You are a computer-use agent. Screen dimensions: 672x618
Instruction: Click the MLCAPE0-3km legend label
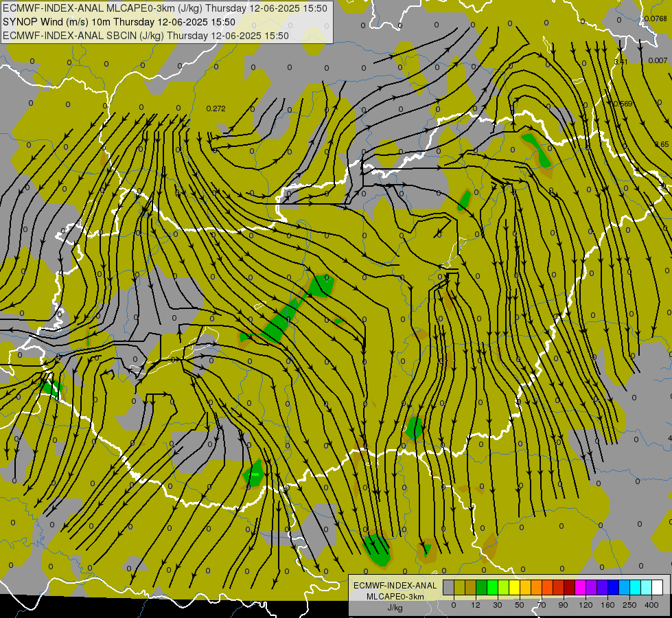(395, 597)
